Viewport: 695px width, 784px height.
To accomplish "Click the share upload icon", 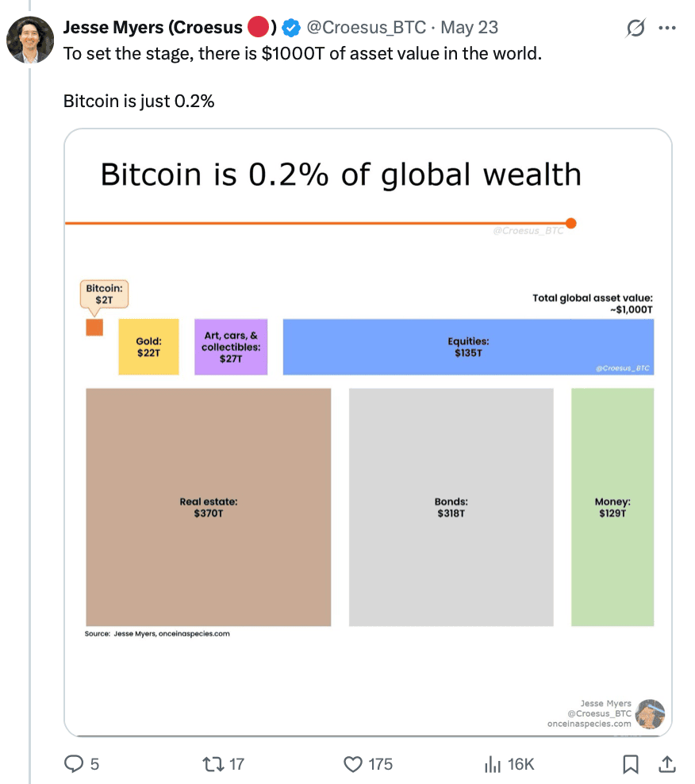I will (x=667, y=764).
